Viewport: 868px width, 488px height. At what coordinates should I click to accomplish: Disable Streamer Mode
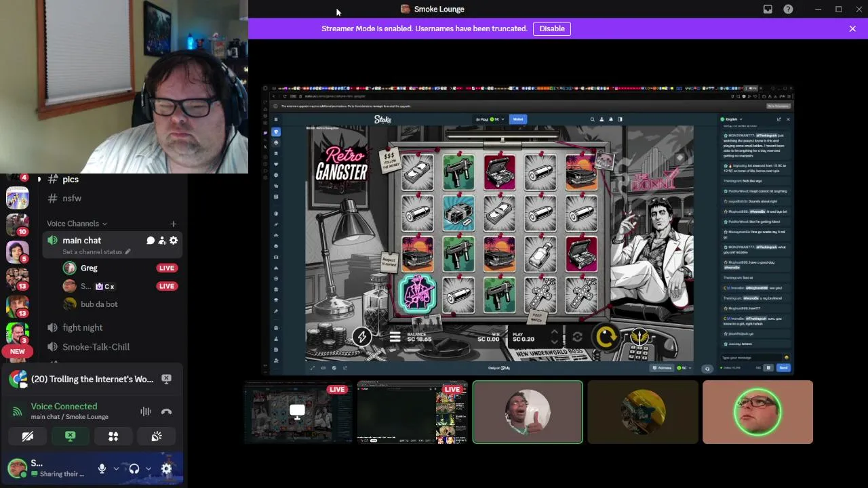pos(552,28)
